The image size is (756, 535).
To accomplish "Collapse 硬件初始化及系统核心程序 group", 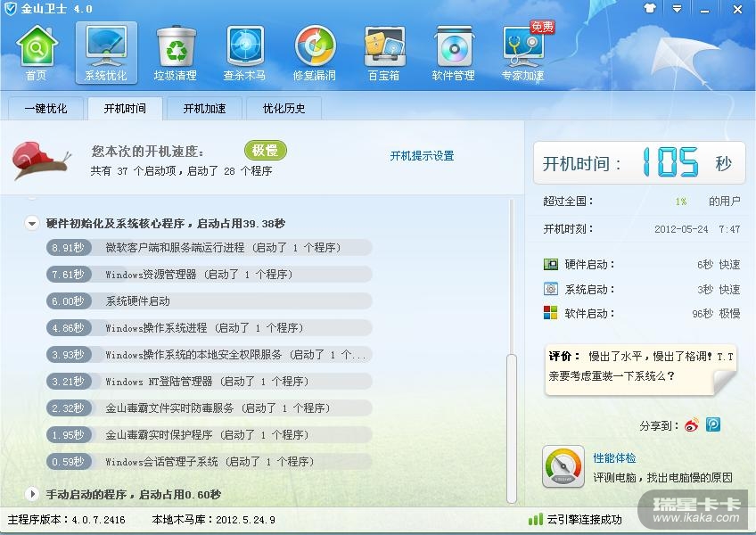I will [x=32, y=223].
